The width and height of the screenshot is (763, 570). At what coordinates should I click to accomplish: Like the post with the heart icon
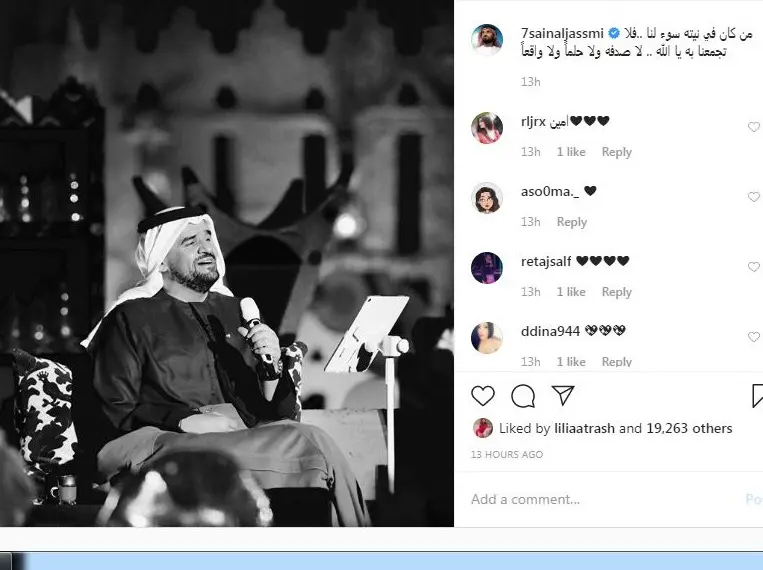click(483, 396)
